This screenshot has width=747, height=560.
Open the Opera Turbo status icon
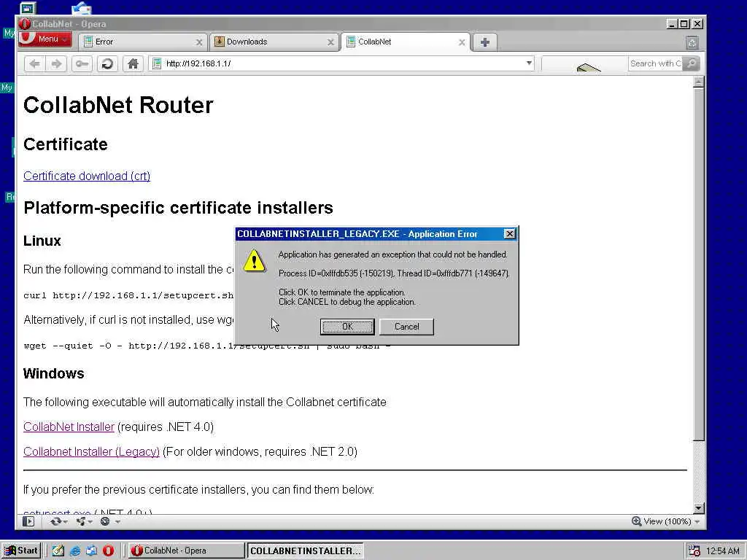point(105,521)
